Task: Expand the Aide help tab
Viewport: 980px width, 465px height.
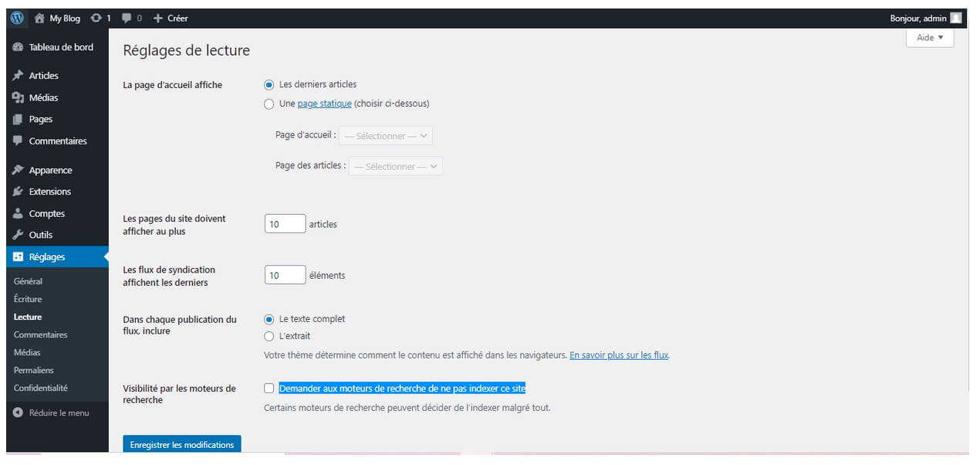Action: point(930,38)
